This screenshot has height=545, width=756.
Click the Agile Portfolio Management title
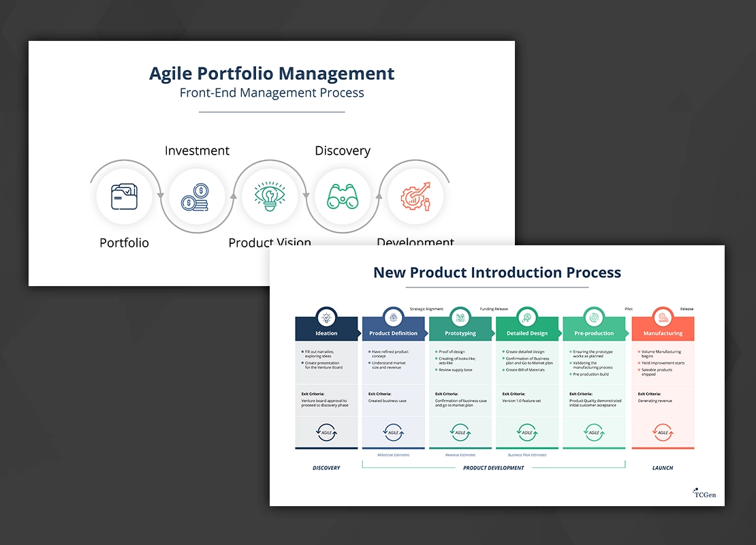(272, 74)
